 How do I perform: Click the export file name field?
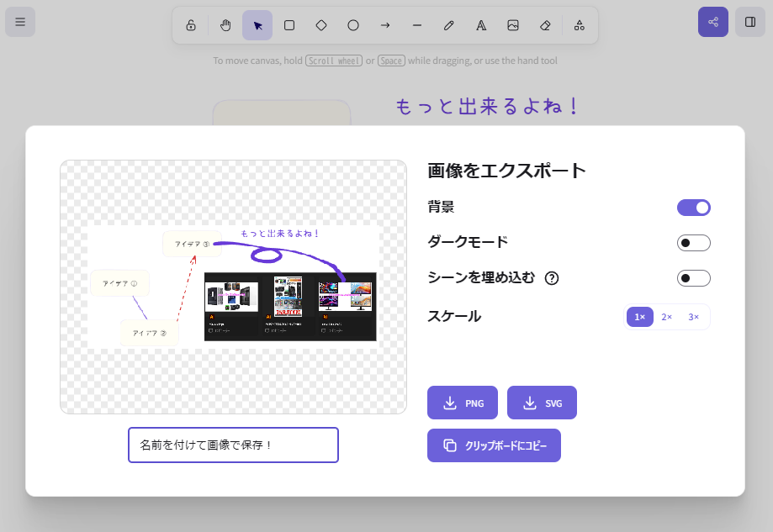233,445
